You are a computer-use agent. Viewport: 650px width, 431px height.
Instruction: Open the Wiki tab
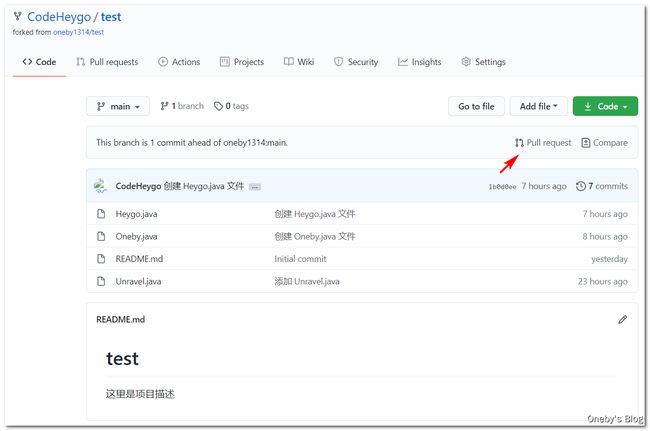click(x=298, y=62)
